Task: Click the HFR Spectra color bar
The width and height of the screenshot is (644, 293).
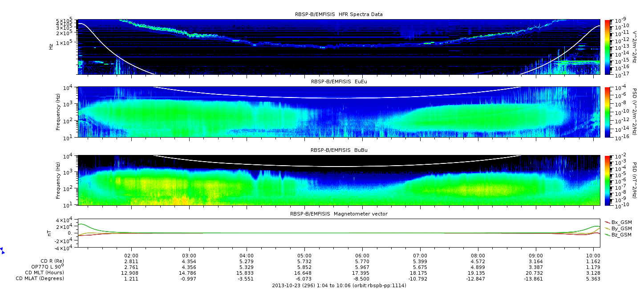Action: click(608, 47)
